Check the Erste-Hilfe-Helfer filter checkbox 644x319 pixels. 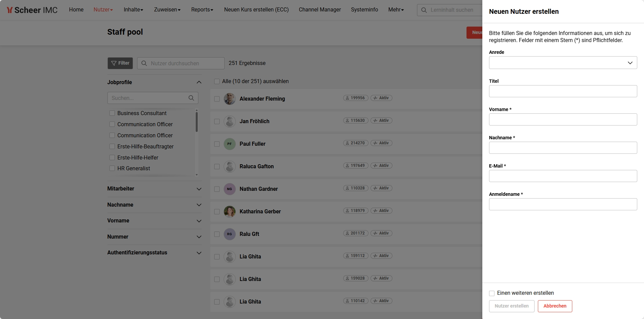(112, 157)
